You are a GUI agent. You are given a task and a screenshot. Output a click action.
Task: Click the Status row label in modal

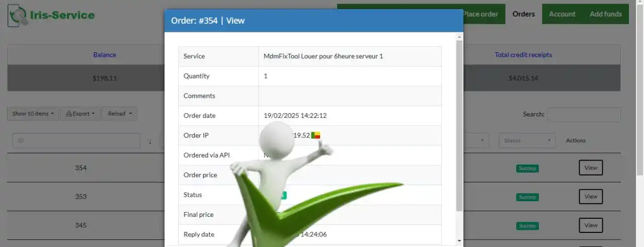[x=193, y=195]
